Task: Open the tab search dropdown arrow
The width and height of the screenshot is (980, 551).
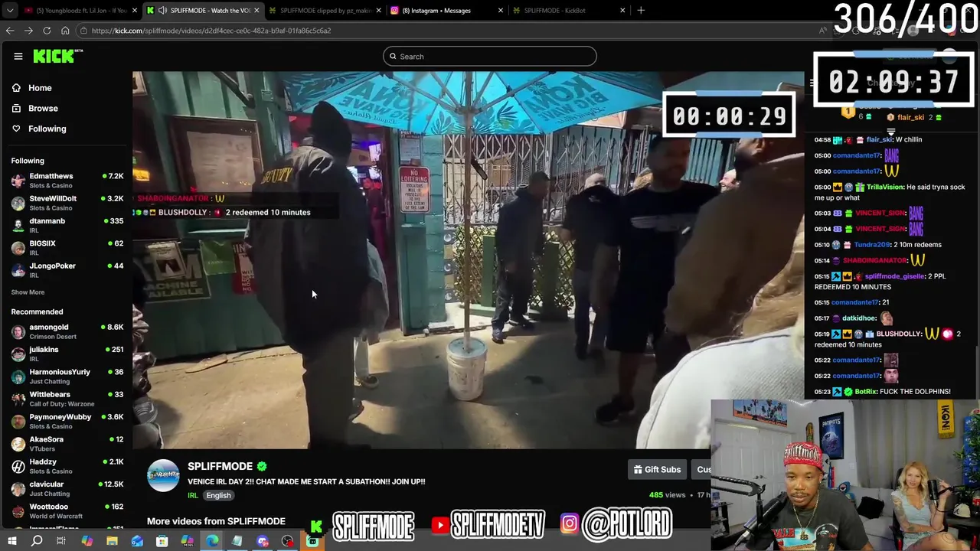Action: pos(9,11)
